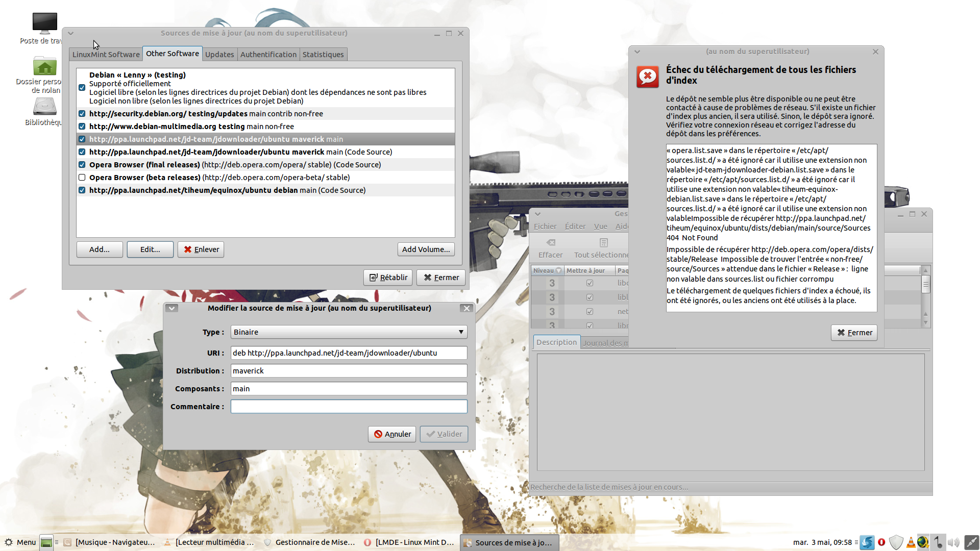Click the show desktop icon beside Menu
Screen dimensions: 980x551
tap(46, 542)
